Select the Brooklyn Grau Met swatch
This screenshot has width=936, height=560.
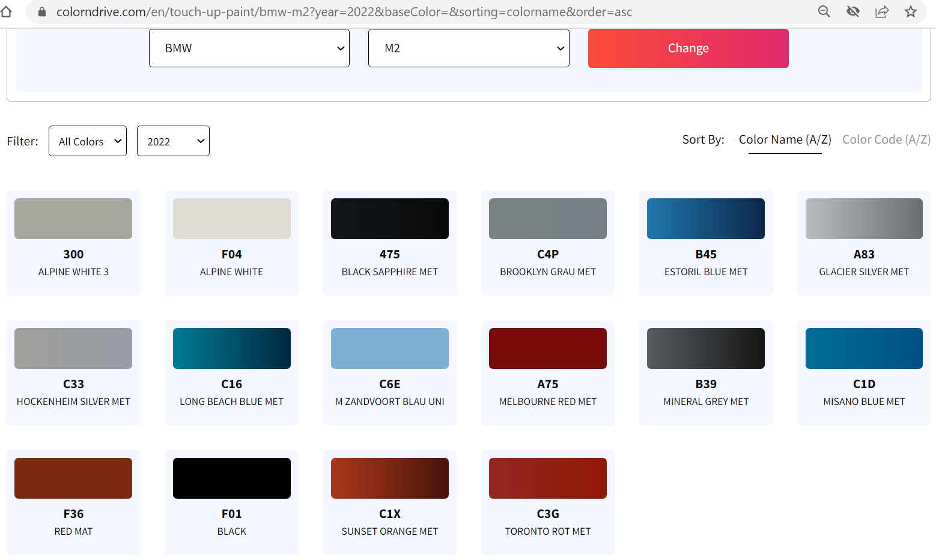coord(548,219)
